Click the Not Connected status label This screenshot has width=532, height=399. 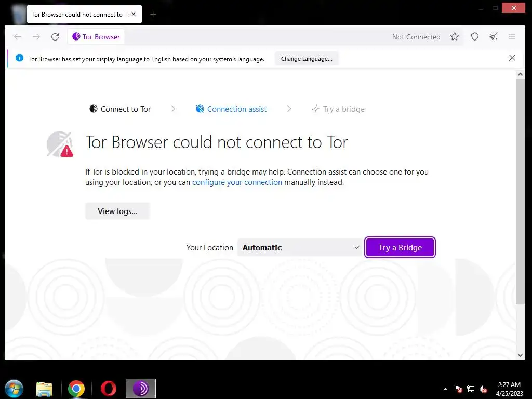[x=416, y=37]
